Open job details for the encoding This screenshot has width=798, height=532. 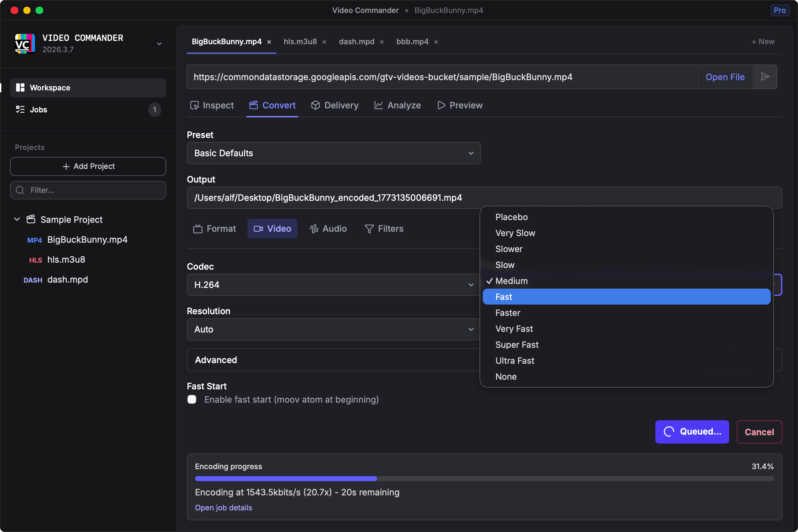223,508
